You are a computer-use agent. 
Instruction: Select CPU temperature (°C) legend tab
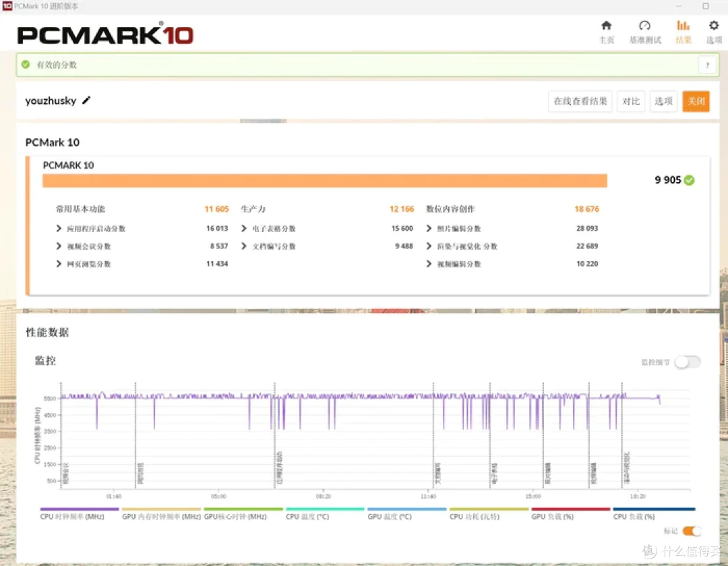(x=325, y=513)
